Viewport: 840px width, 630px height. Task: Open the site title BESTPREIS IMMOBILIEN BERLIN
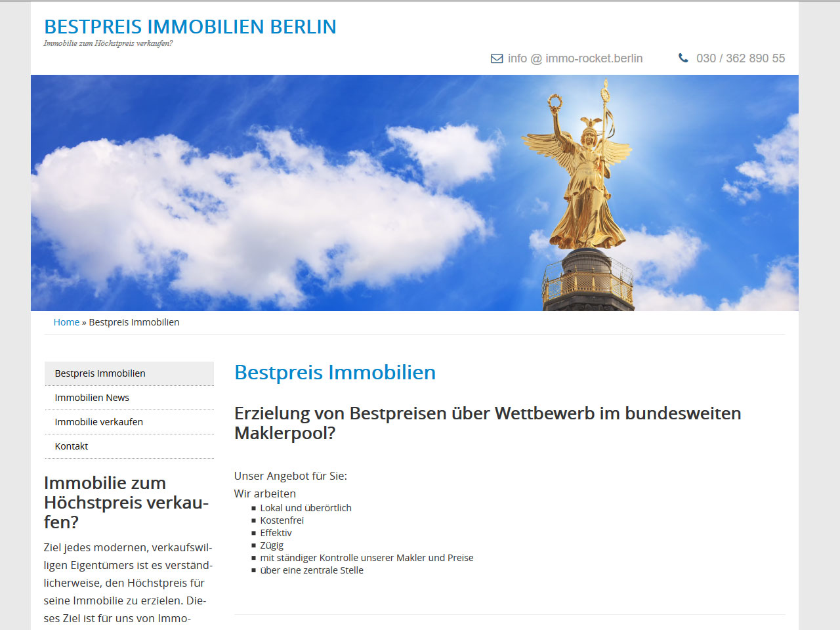pos(190,26)
